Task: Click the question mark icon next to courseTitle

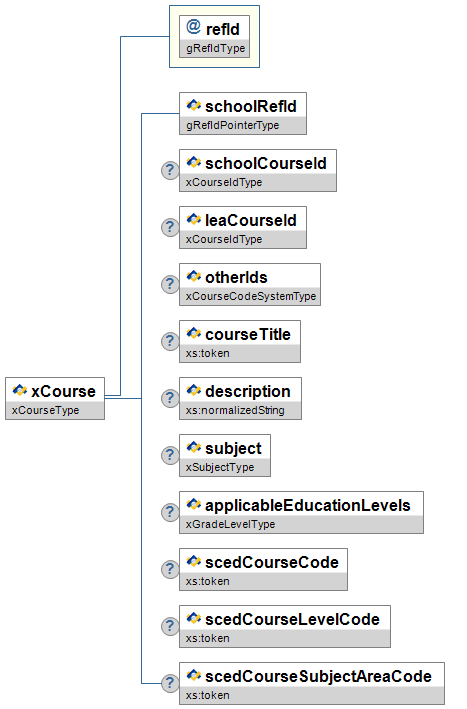Action: [170, 341]
